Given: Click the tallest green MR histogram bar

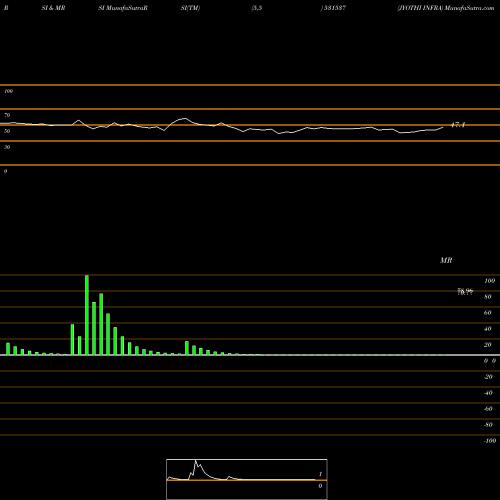Looking at the screenshot, I should (87, 315).
